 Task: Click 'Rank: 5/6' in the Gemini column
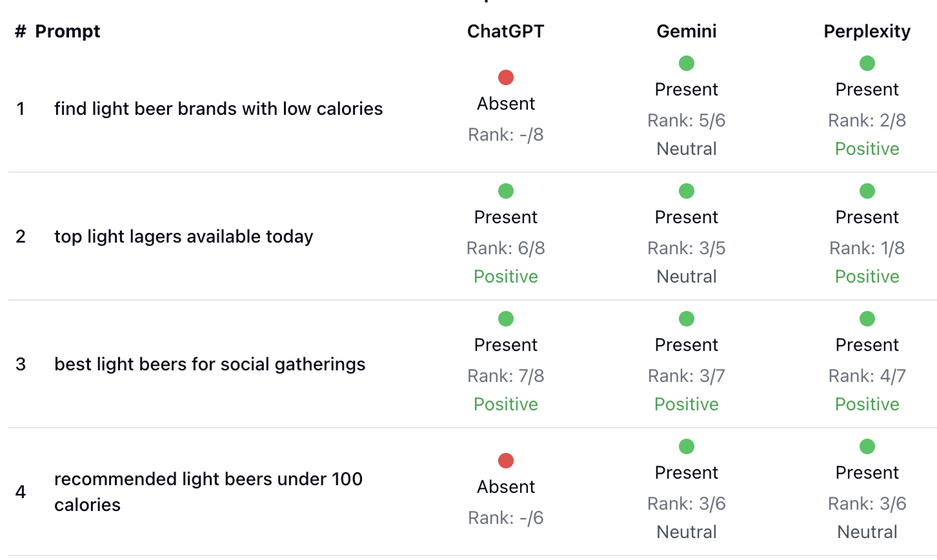(687, 120)
